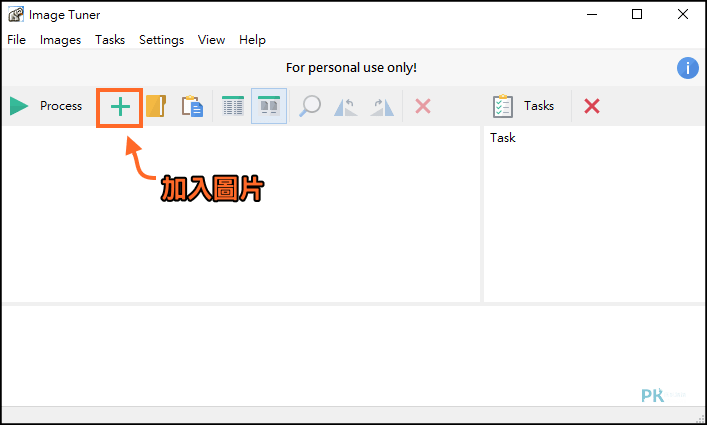Rotate image left icon
The width and height of the screenshot is (707, 425).
click(x=346, y=107)
